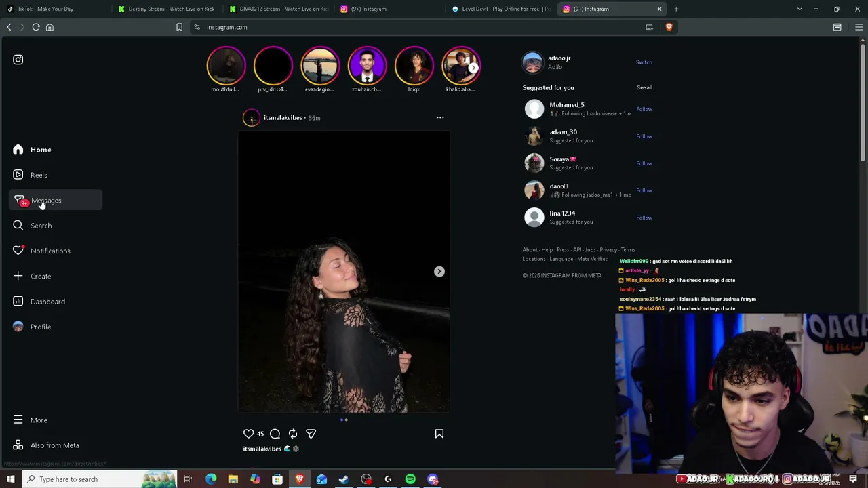The width and height of the screenshot is (868, 488).
Task: Open Microsoft Edge from taskbar
Action: (x=211, y=479)
